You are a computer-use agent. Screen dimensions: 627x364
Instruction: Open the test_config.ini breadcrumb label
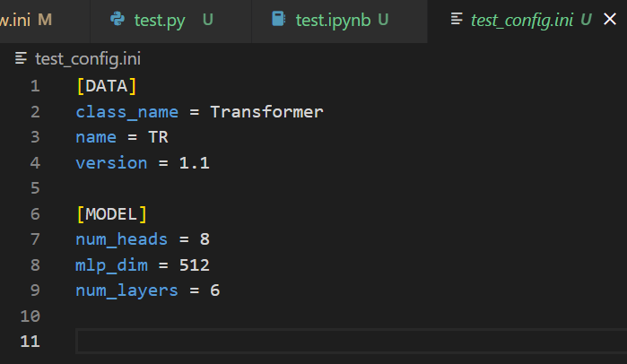[x=88, y=59]
